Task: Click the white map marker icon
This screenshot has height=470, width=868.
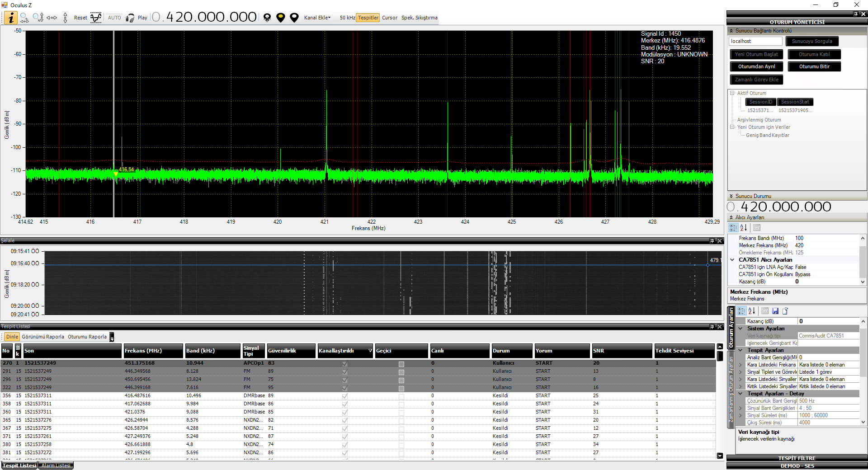Action: [x=294, y=18]
